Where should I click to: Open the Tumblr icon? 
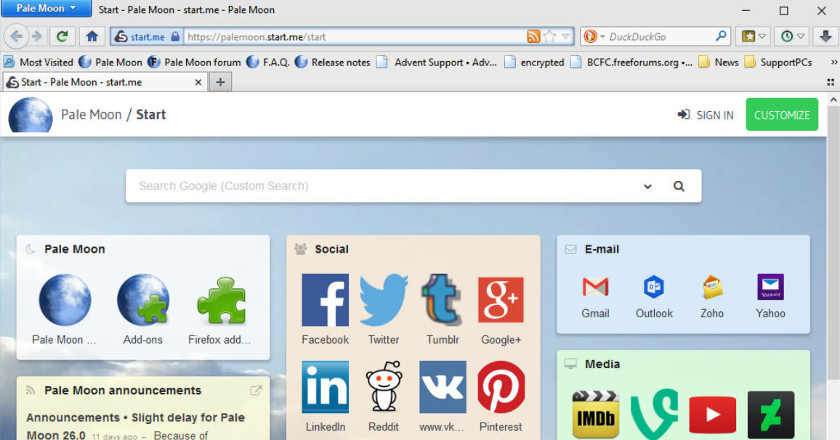[x=442, y=300]
